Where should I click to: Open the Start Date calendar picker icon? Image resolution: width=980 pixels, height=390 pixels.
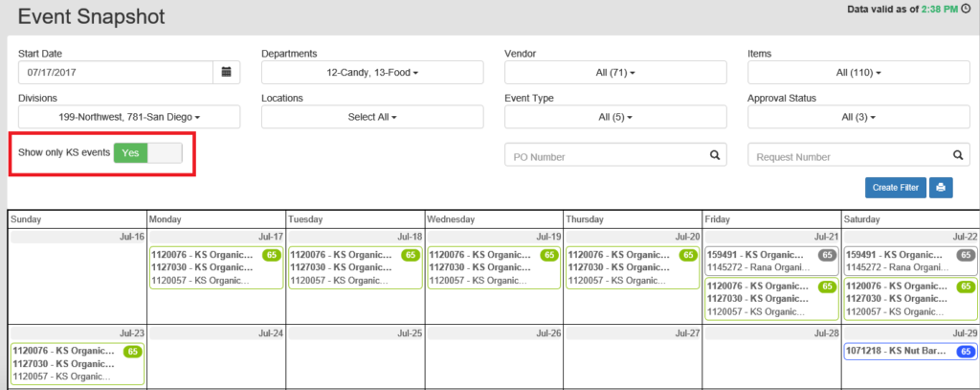pyautogui.click(x=226, y=72)
